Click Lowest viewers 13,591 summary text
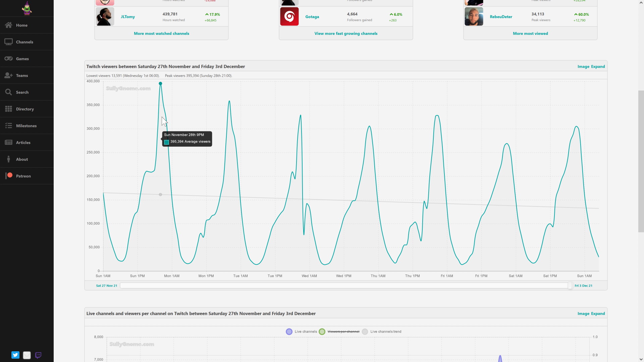 (x=123, y=76)
